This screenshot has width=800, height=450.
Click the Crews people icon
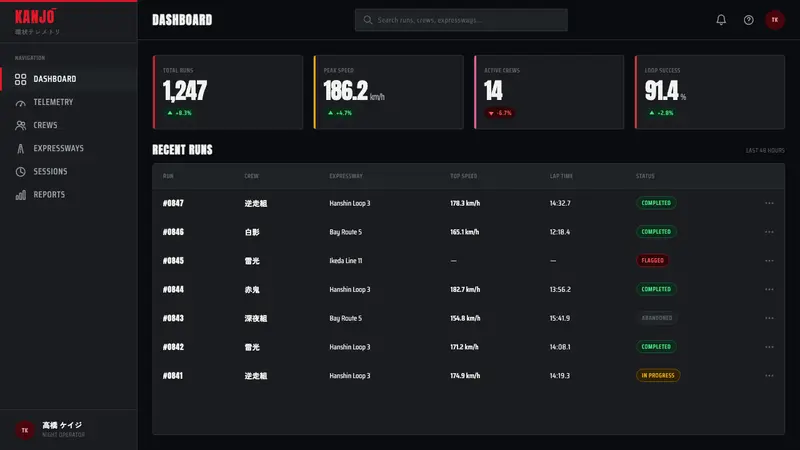tap(20, 126)
